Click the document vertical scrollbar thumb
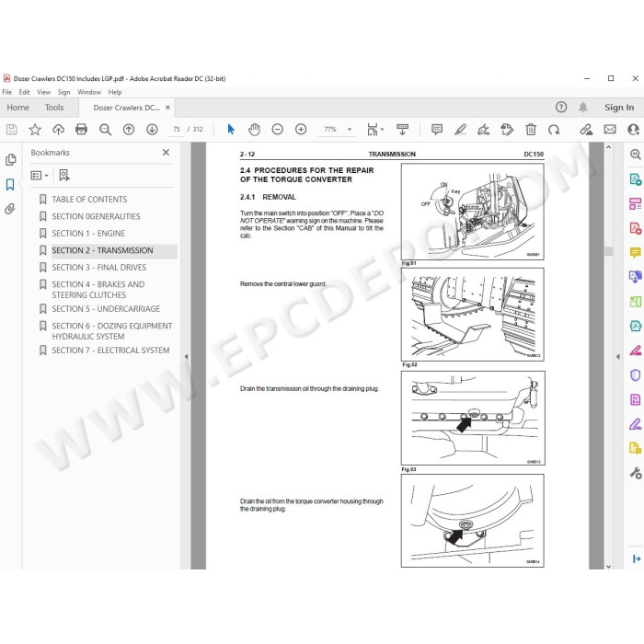 [x=609, y=251]
